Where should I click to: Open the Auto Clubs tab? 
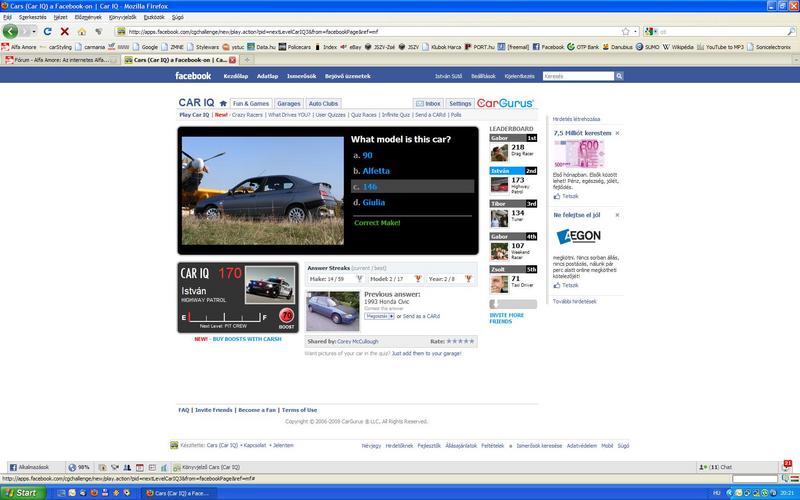pos(323,104)
